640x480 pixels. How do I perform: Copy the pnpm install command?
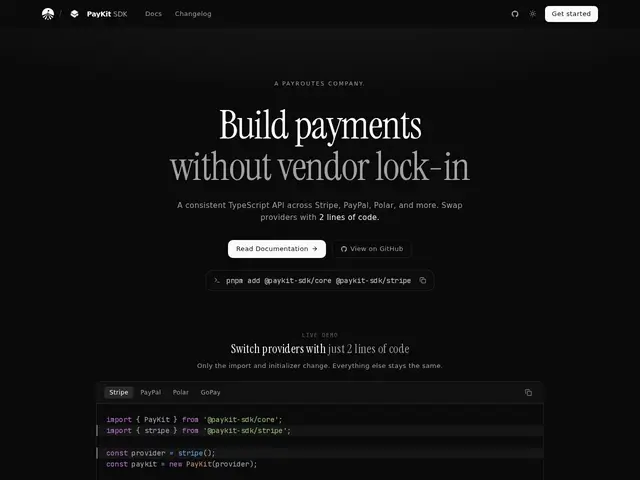point(423,280)
